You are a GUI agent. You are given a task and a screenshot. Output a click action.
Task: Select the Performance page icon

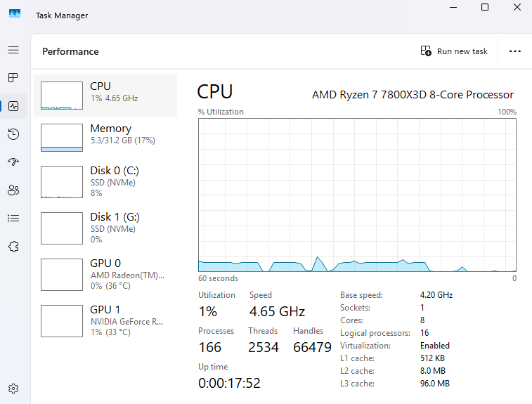click(13, 107)
